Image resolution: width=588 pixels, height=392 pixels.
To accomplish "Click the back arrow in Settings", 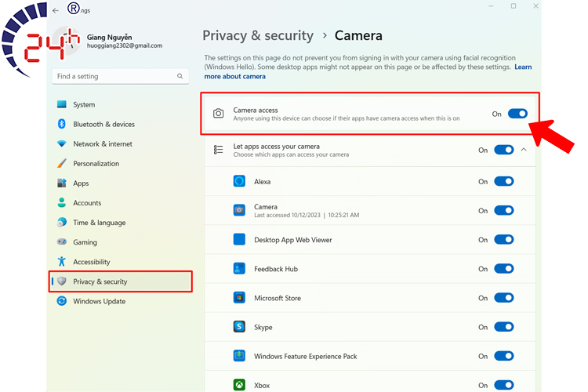I will [x=56, y=10].
